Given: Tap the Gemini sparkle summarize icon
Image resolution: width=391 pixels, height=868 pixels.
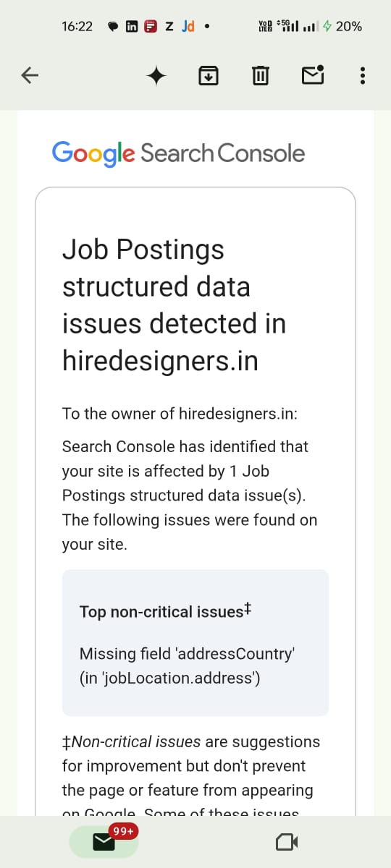Looking at the screenshot, I should [x=156, y=75].
